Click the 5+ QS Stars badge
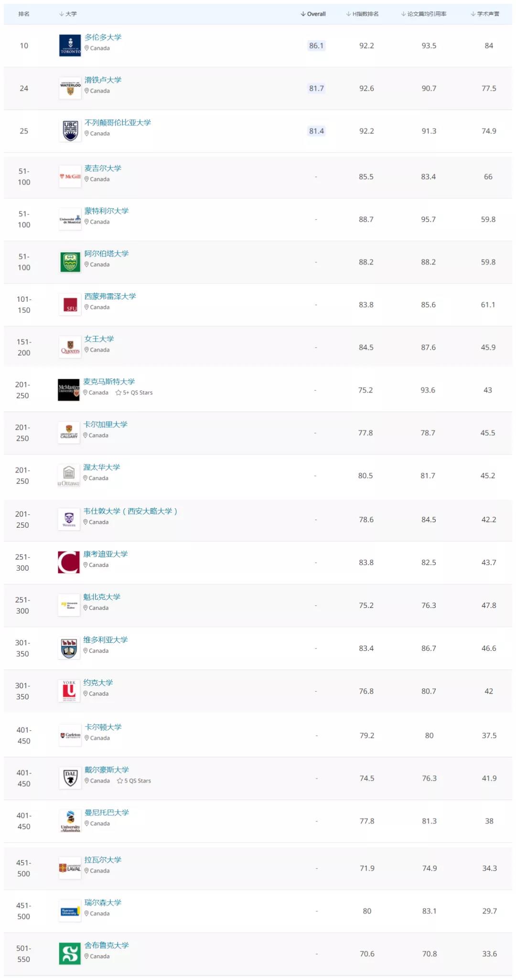The image size is (516, 980). 134,393
